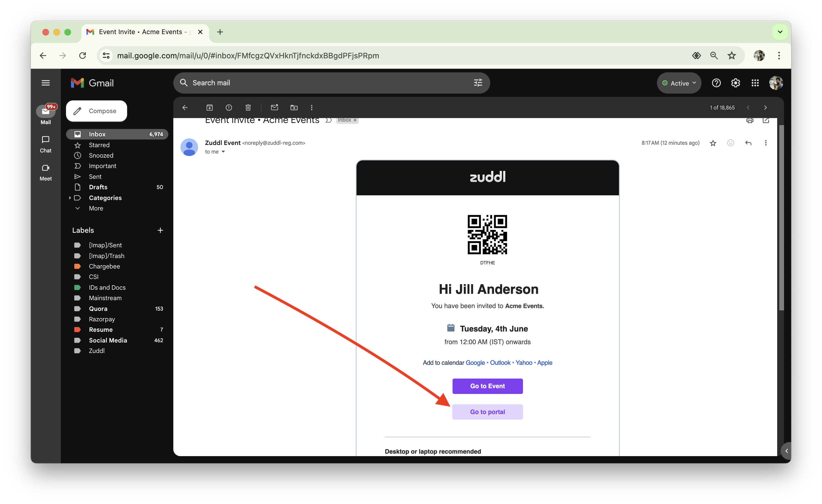Open the Drafts folder
This screenshot has width=822, height=504.
click(x=98, y=187)
